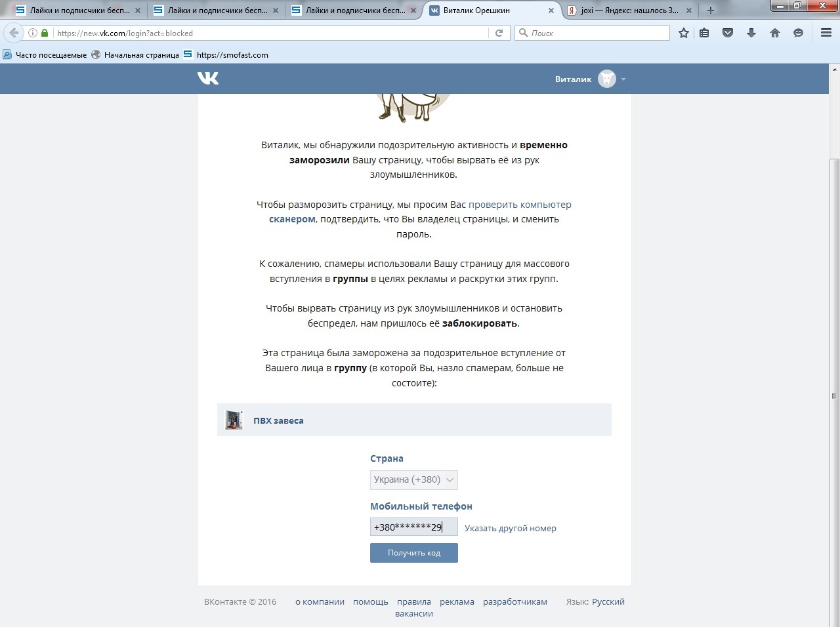Open the реклама footer link
Image resolution: width=840 pixels, height=627 pixels.
point(457,601)
